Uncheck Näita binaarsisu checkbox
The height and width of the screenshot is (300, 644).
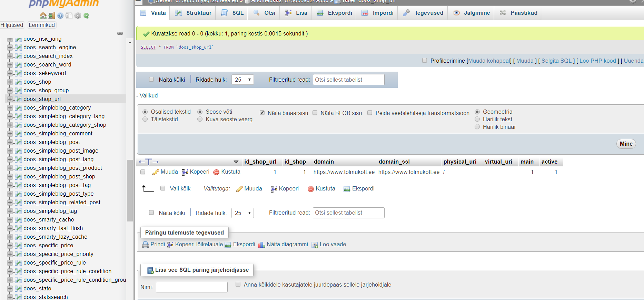pos(262,113)
